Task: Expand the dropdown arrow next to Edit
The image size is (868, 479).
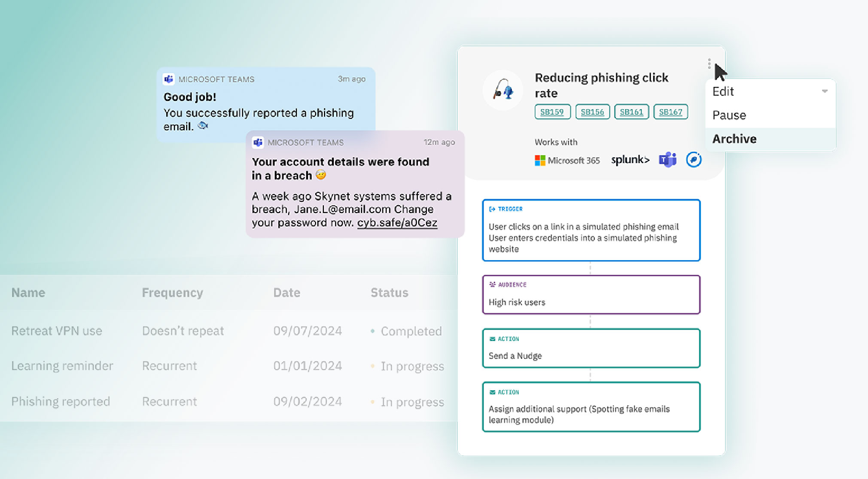Action: (x=825, y=91)
